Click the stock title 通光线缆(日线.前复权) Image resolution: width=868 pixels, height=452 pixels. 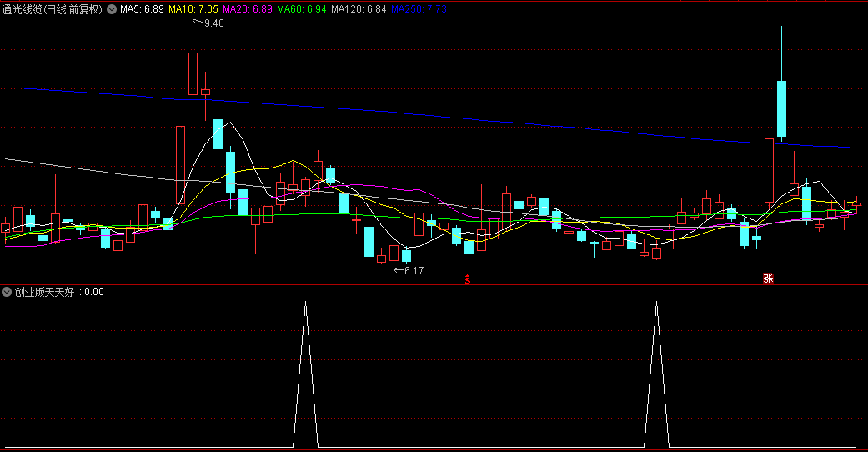tap(53, 9)
